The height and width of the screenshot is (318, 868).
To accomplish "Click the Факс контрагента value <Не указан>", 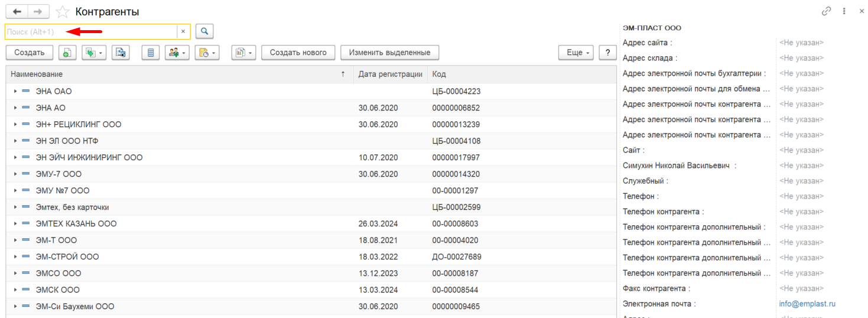I will 801,288.
